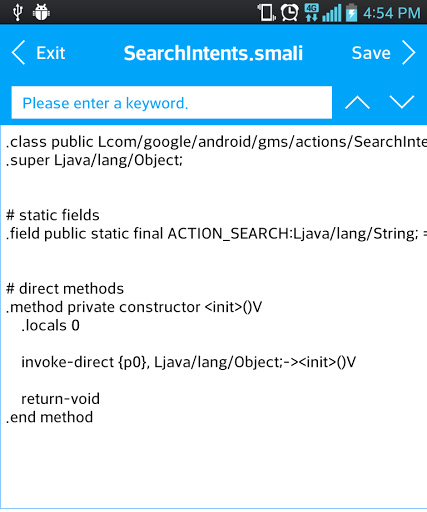Click the Save button
427x512 pixels.
coord(371,53)
